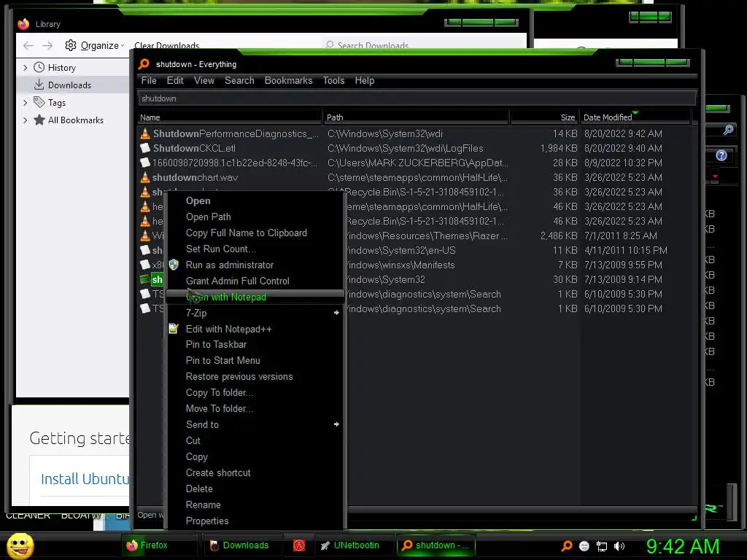747x560 pixels.
Task: Open the Organize gear menu in Library
Action: coord(94,45)
